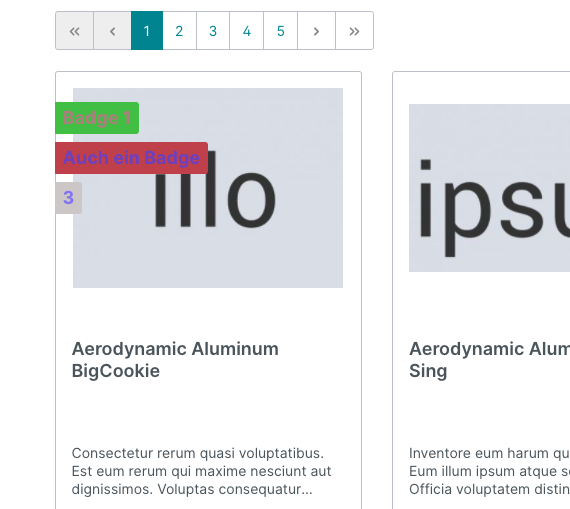Jump to last page with double-right arrow
The width and height of the screenshot is (570, 509).
pos(354,31)
